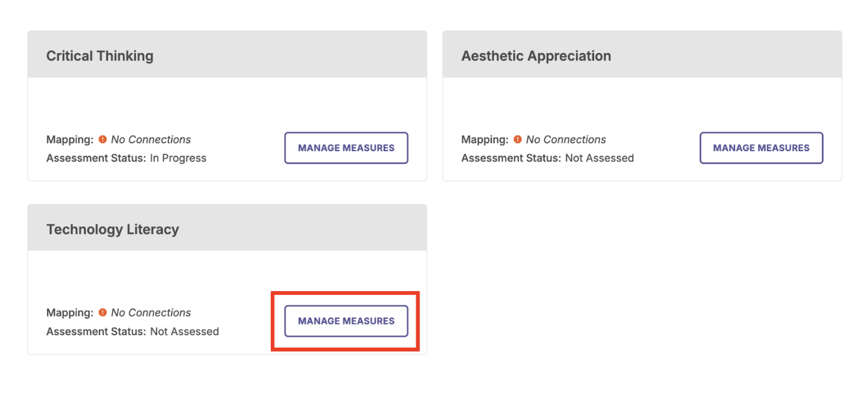Click the In Progress assessment status
Viewport: 868px width, 393px height.
(x=178, y=158)
